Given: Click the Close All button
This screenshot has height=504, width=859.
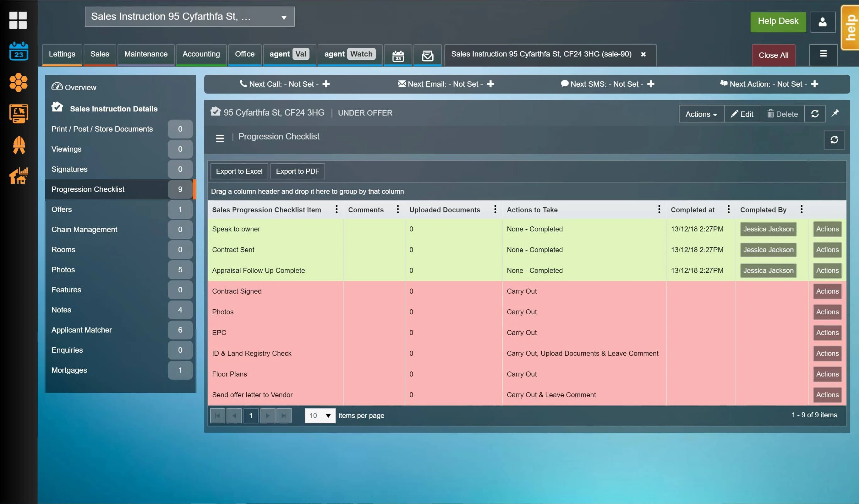Looking at the screenshot, I should pyautogui.click(x=774, y=55).
